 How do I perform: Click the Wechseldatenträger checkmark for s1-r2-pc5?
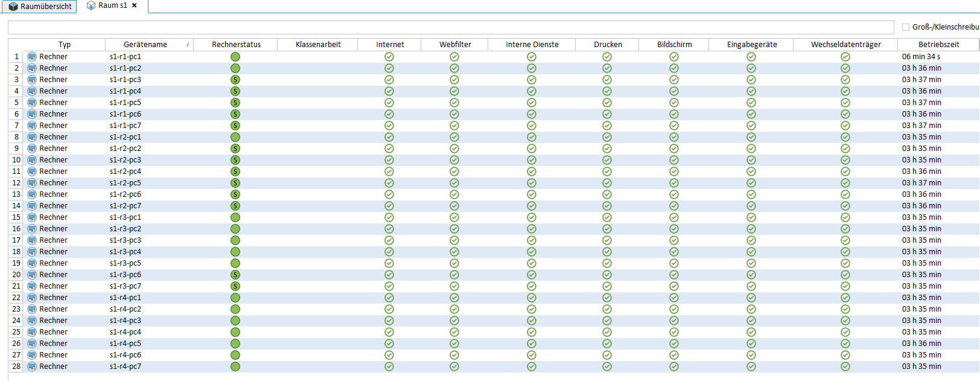click(845, 183)
